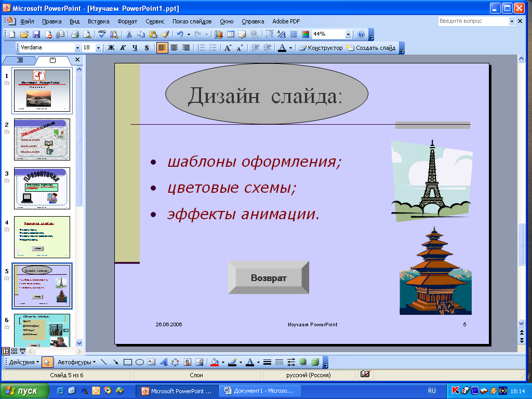
Task: Open the font size 18 dropdown
Action: pos(98,48)
